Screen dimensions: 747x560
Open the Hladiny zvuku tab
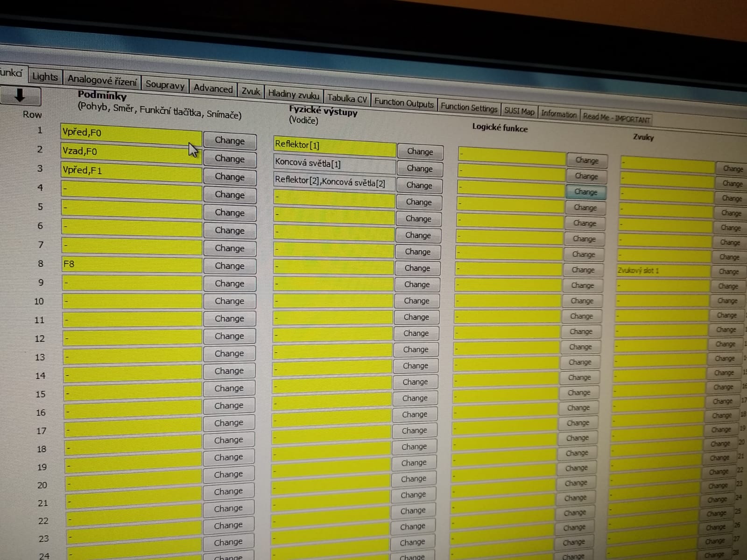click(294, 95)
